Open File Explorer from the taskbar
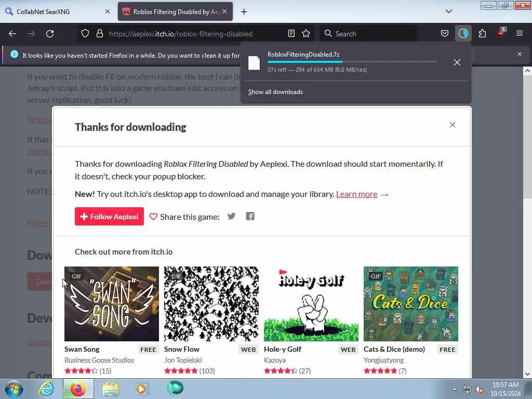The height and width of the screenshot is (399, 532). [x=111, y=389]
